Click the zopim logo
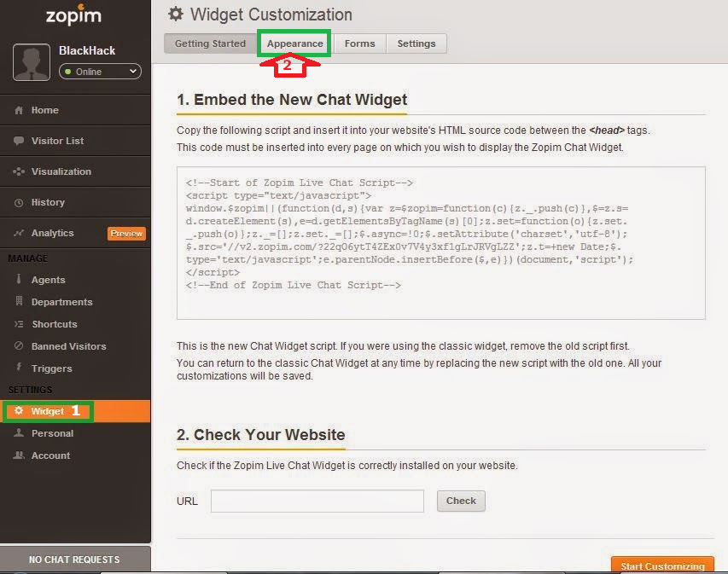The image size is (728, 574). pos(73,14)
